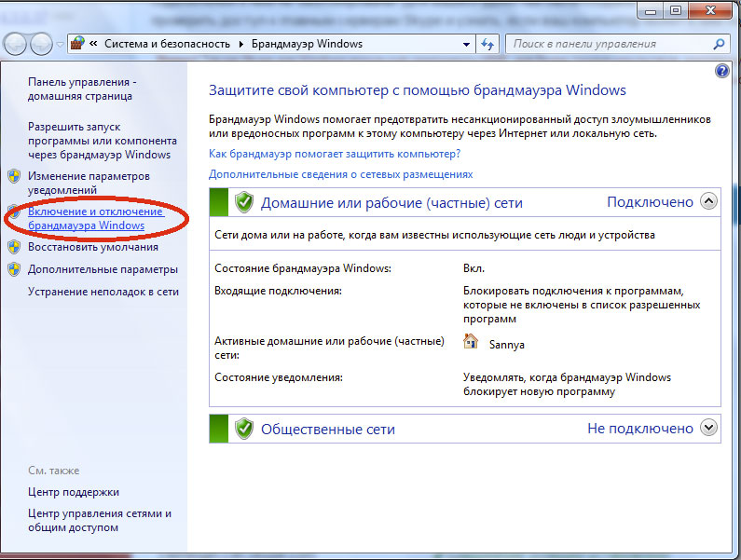Click 'Состояние уведомления:' label

(279, 377)
